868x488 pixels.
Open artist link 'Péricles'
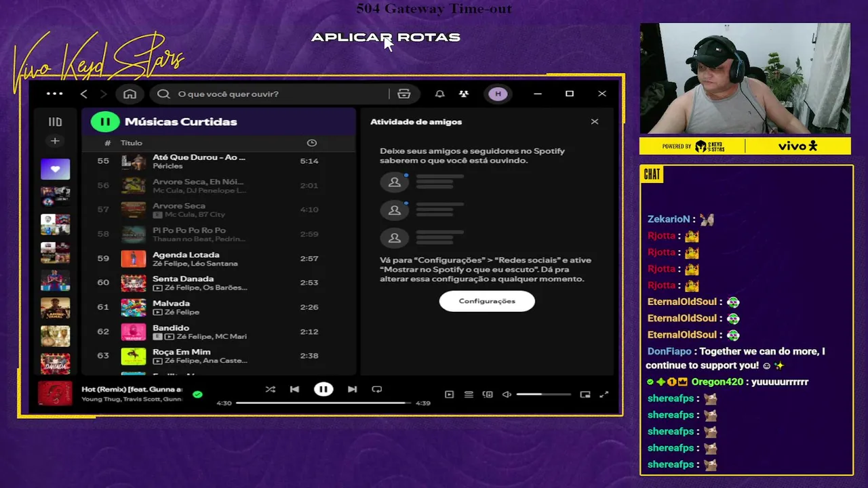(167, 166)
